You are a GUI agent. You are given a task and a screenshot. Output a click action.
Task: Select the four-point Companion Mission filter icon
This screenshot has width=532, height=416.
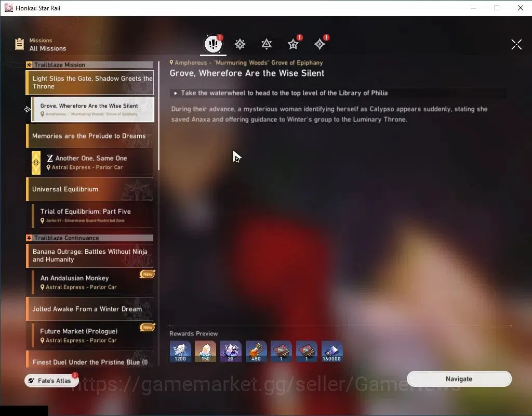320,44
